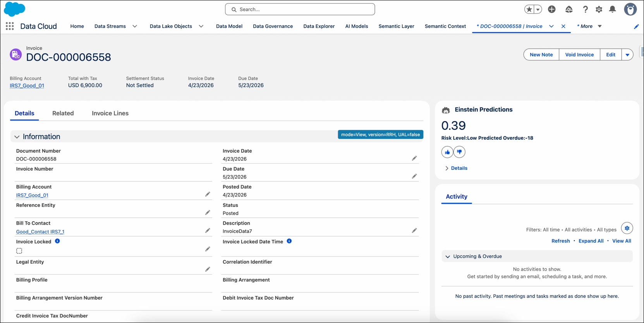Toggle the Invoice Locked checkbox

pos(19,251)
